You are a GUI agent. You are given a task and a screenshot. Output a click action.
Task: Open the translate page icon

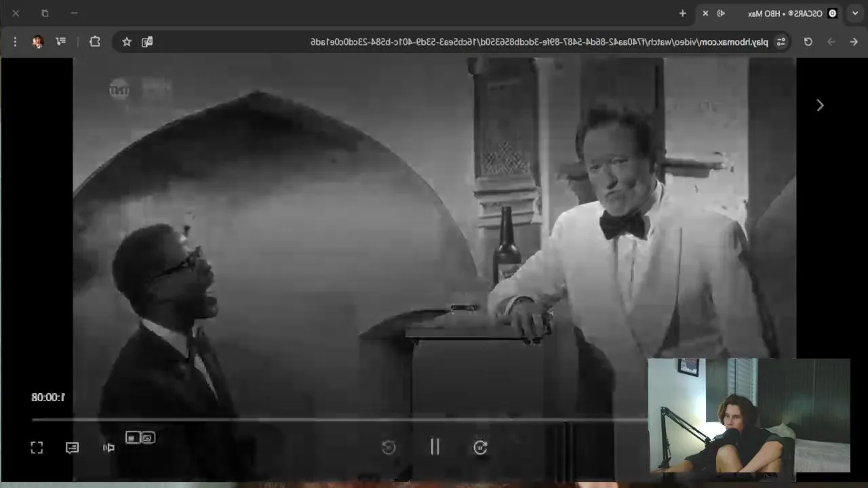point(146,42)
